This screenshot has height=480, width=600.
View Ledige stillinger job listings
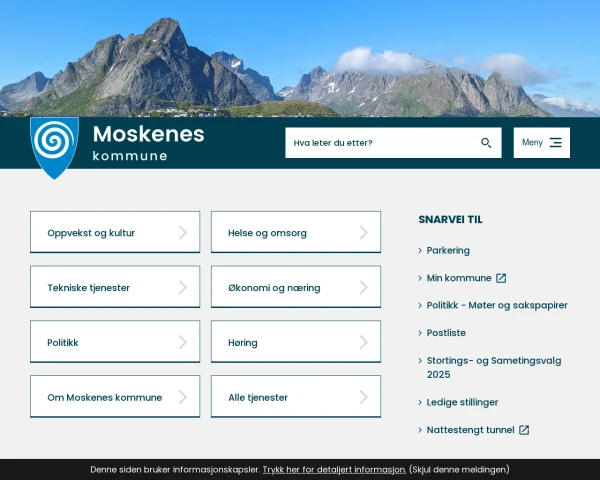coord(462,403)
